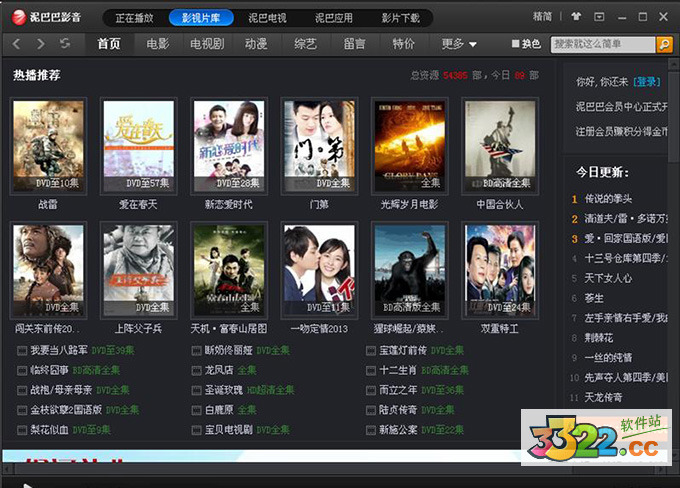Open the 光辉岁月电影 poster thumbnail
680x488 pixels.
(410, 146)
